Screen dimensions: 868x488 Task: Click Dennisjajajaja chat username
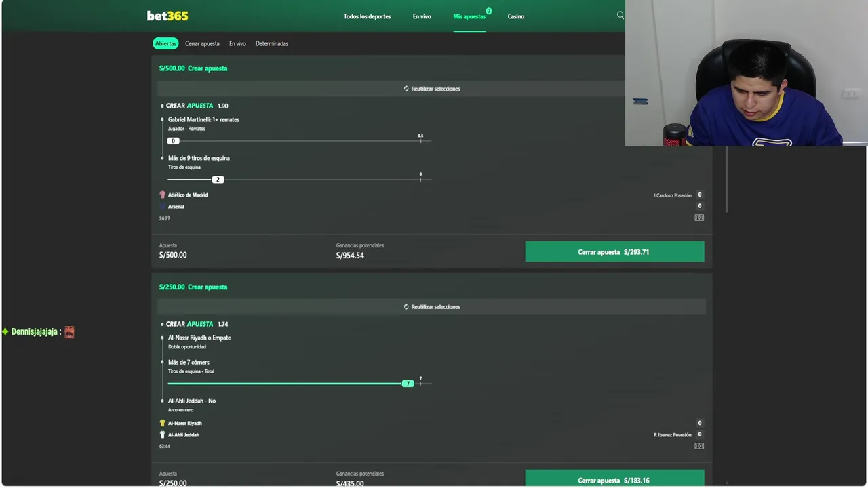pyautogui.click(x=34, y=332)
